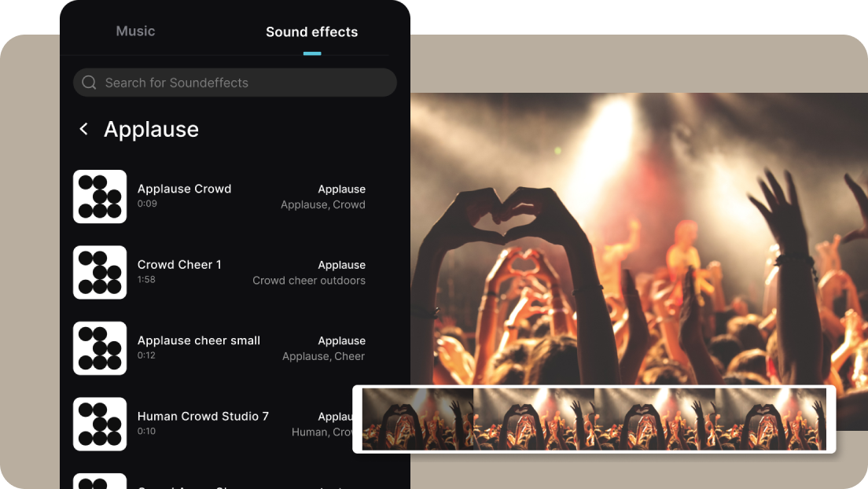Select the "Applause cheer small" title text
Viewport: 868px width, 489px height.
199,340
